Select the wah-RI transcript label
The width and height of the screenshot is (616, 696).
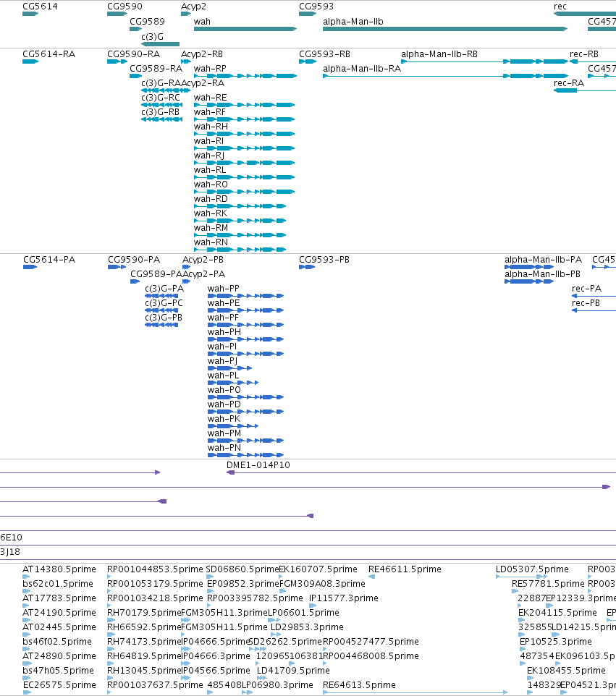click(x=208, y=141)
